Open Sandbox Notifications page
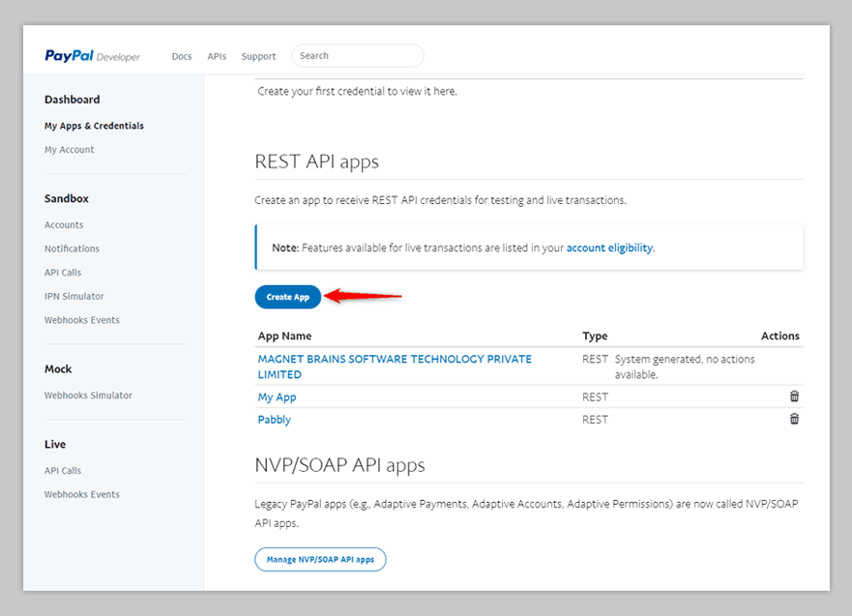This screenshot has height=616, width=852. 72,249
